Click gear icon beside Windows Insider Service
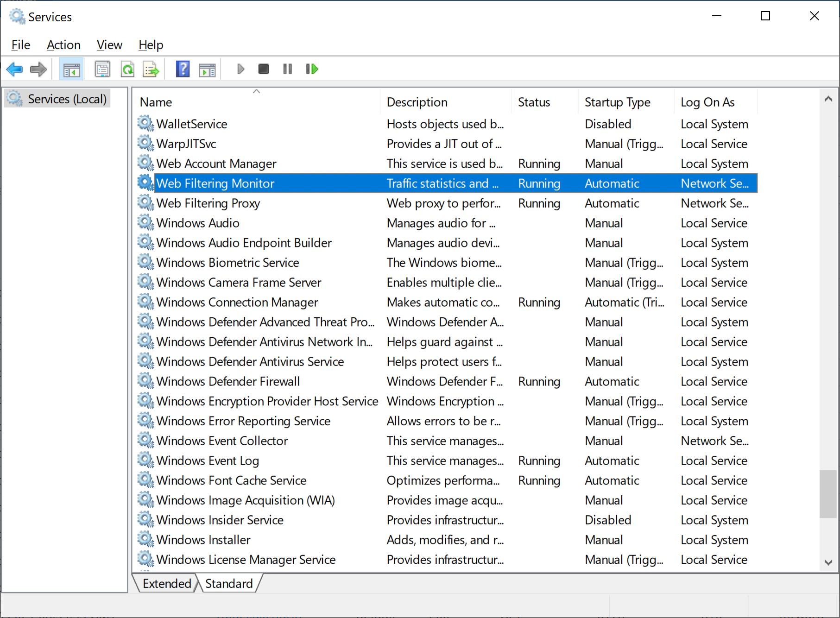 (145, 519)
